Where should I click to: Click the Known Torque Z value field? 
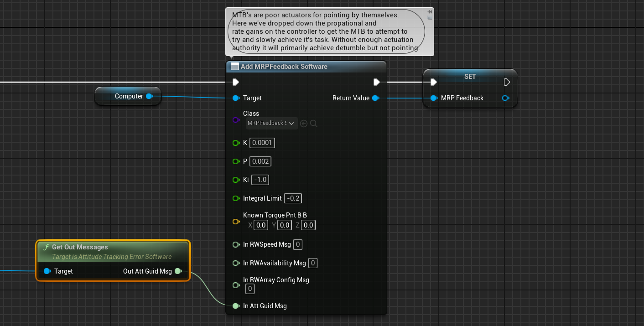[308, 225]
